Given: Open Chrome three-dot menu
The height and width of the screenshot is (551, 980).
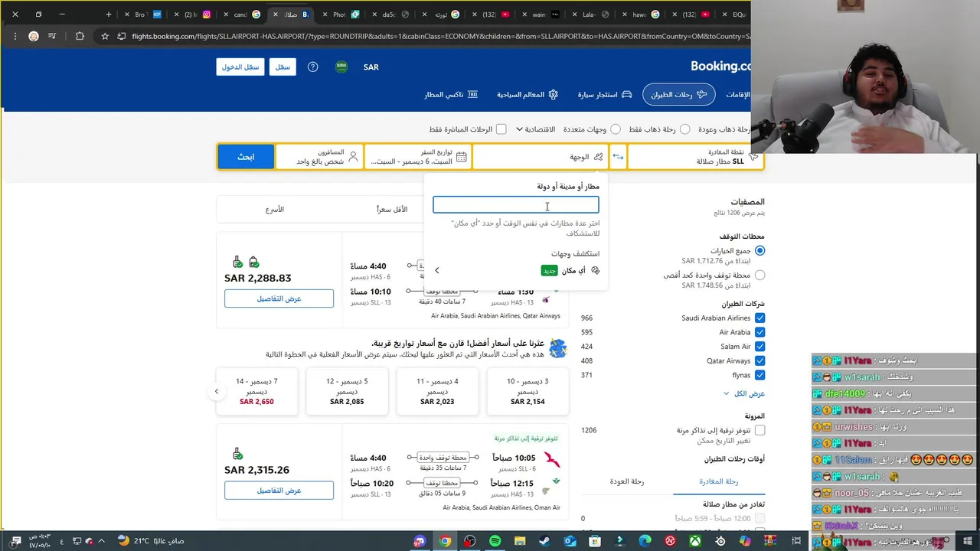Looking at the screenshot, I should coord(14,36).
